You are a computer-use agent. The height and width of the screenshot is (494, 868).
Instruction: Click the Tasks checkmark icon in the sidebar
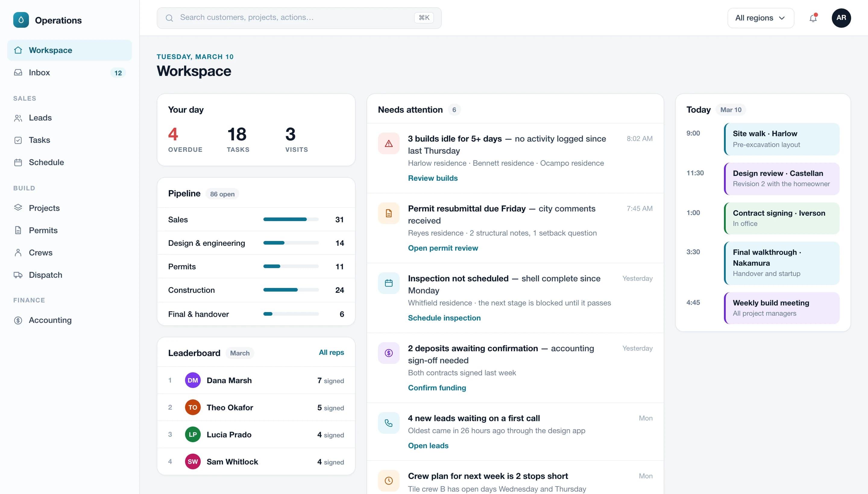[x=18, y=140]
